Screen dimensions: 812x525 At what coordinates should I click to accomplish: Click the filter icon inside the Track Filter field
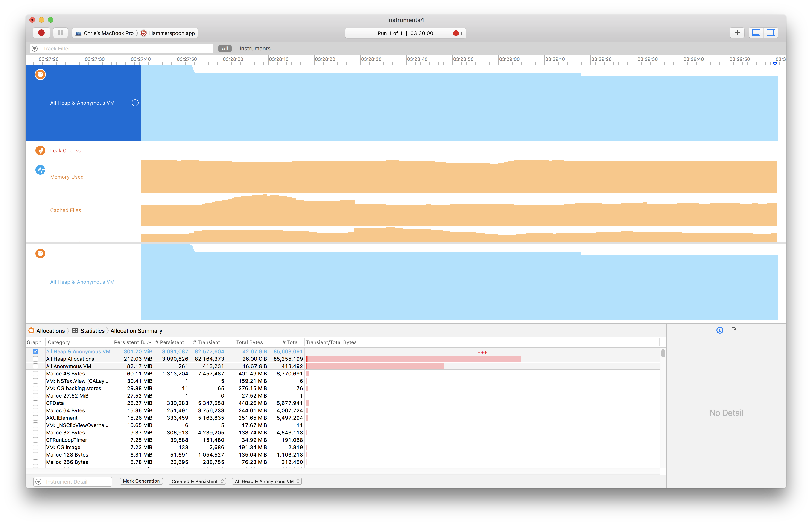point(35,48)
